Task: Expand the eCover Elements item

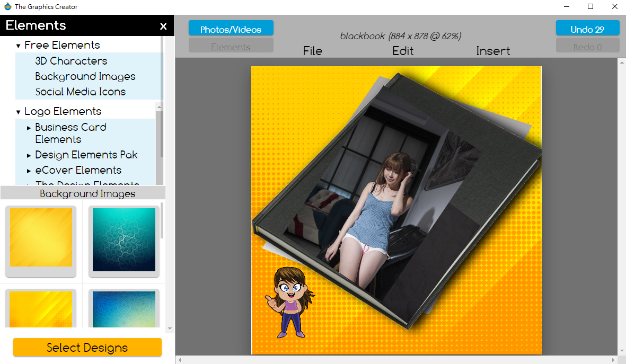Action: click(x=29, y=171)
